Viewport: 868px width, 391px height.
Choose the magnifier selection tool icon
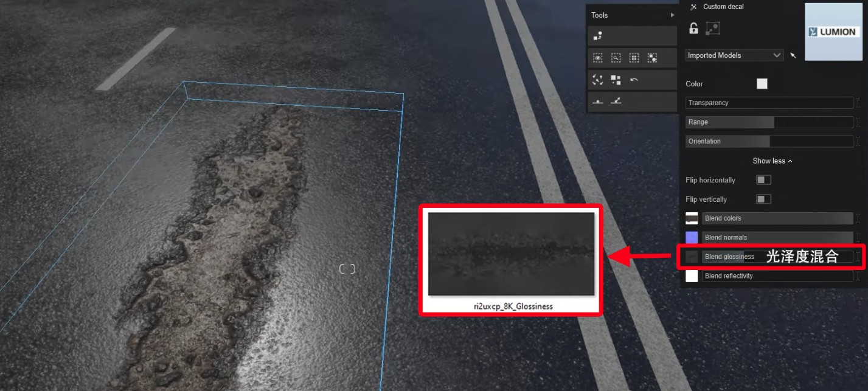pos(616,58)
